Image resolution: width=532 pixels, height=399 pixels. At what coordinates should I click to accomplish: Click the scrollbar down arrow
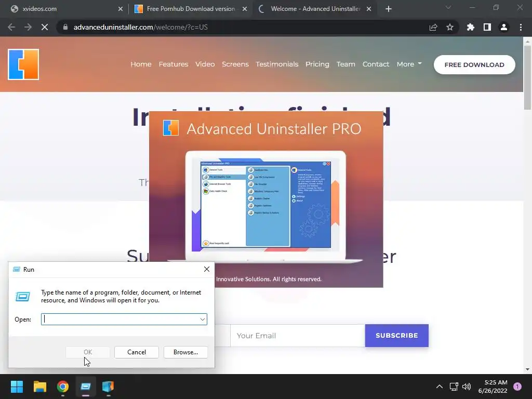click(x=527, y=369)
